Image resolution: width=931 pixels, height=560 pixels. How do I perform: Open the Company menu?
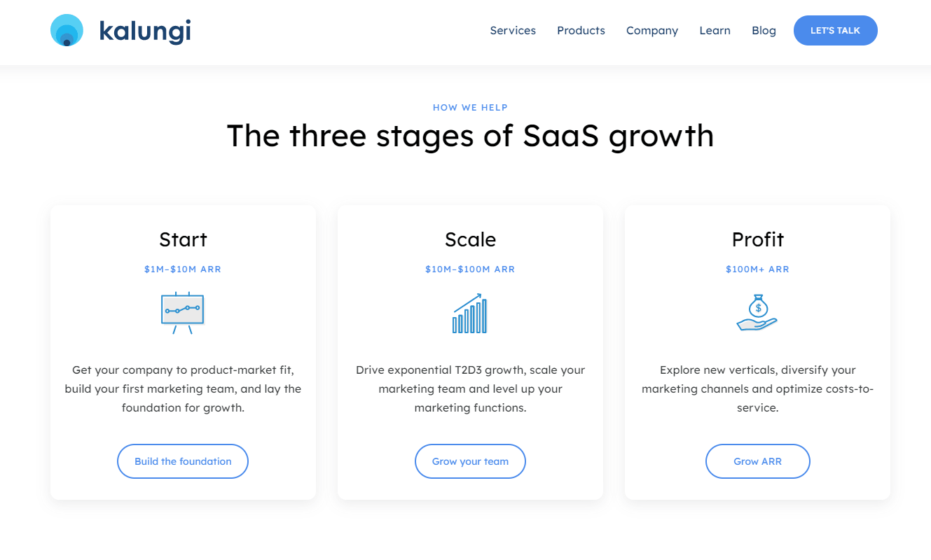coord(652,31)
